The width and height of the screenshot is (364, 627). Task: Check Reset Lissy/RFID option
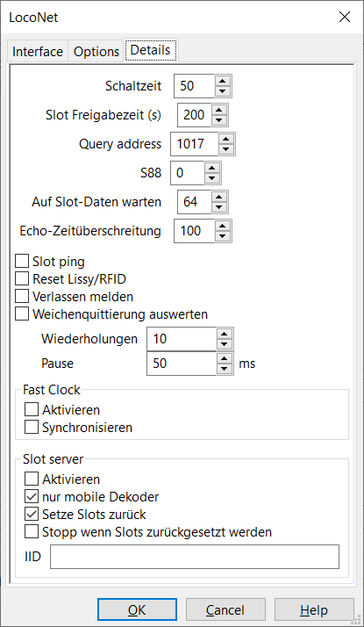coord(22,279)
